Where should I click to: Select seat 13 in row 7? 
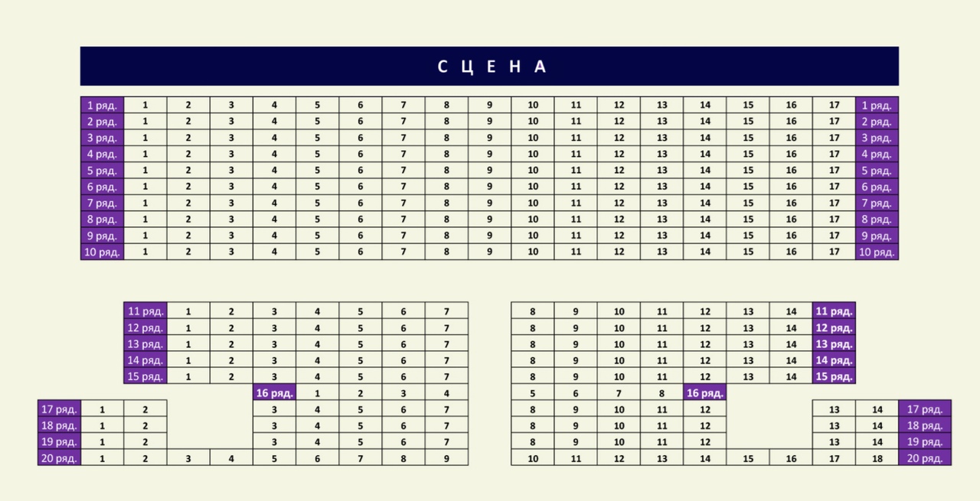coord(662,203)
